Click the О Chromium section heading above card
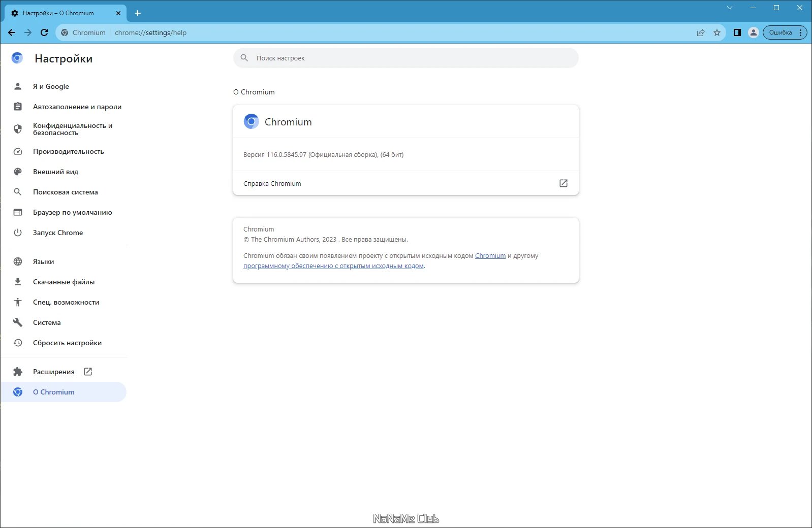The height and width of the screenshot is (528, 812). [x=254, y=92]
